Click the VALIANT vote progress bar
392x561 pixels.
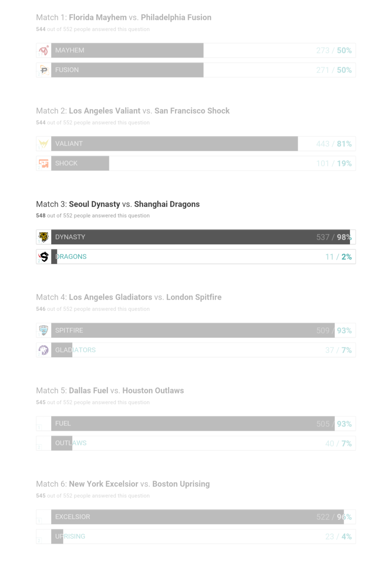174,144
